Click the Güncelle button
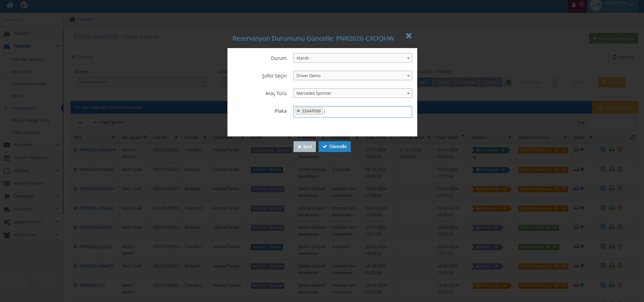644x302 pixels. coord(335,147)
